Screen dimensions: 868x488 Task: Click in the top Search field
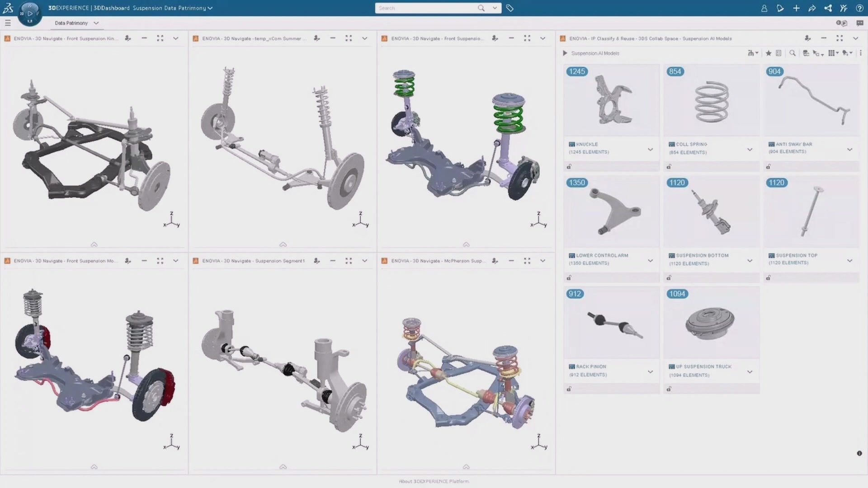pos(426,8)
